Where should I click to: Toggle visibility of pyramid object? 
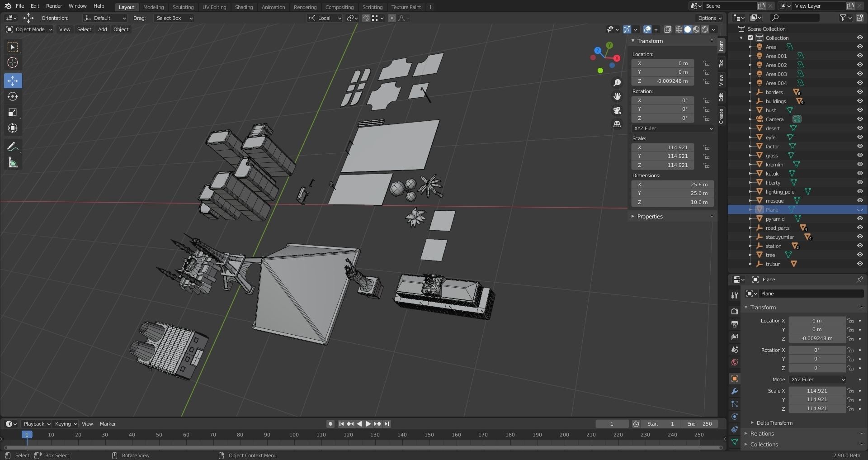pyautogui.click(x=860, y=219)
